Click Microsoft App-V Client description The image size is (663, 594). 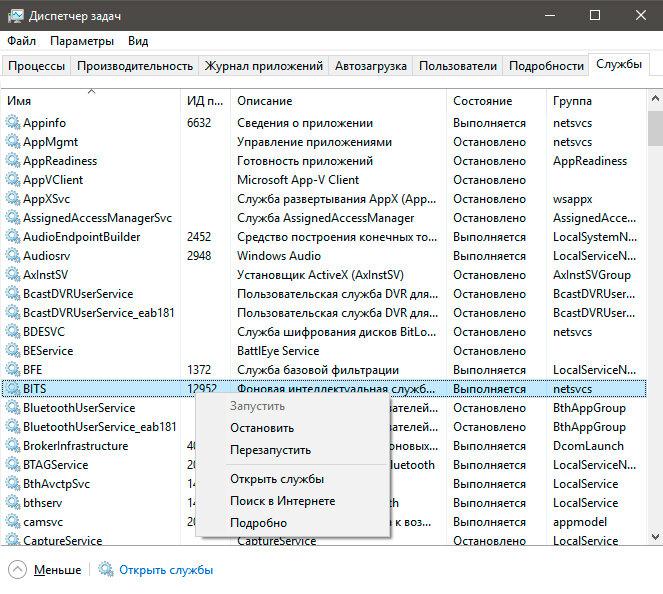click(298, 180)
